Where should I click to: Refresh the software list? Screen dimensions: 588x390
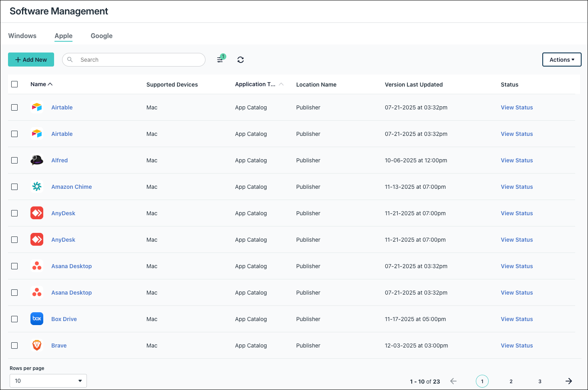[x=240, y=59]
